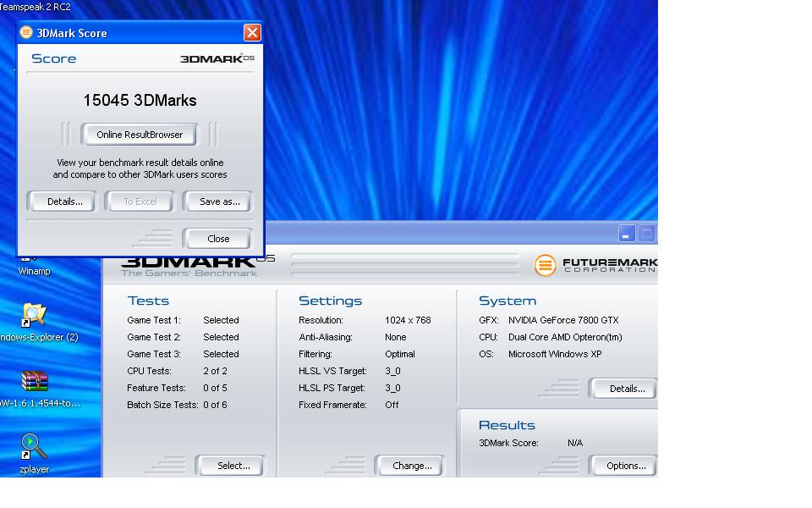Open Options... in Results panel
812x508 pixels.
(x=623, y=466)
